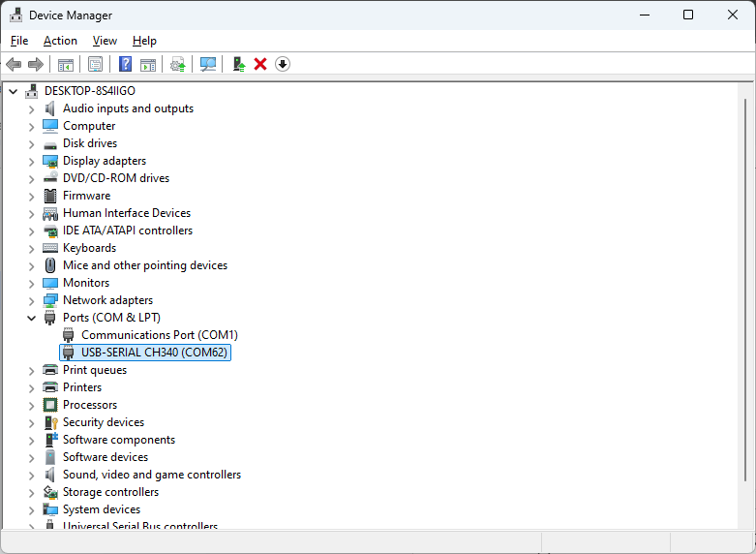The image size is (756, 554).
Task: Expand the Network adapters category
Action: 31,300
